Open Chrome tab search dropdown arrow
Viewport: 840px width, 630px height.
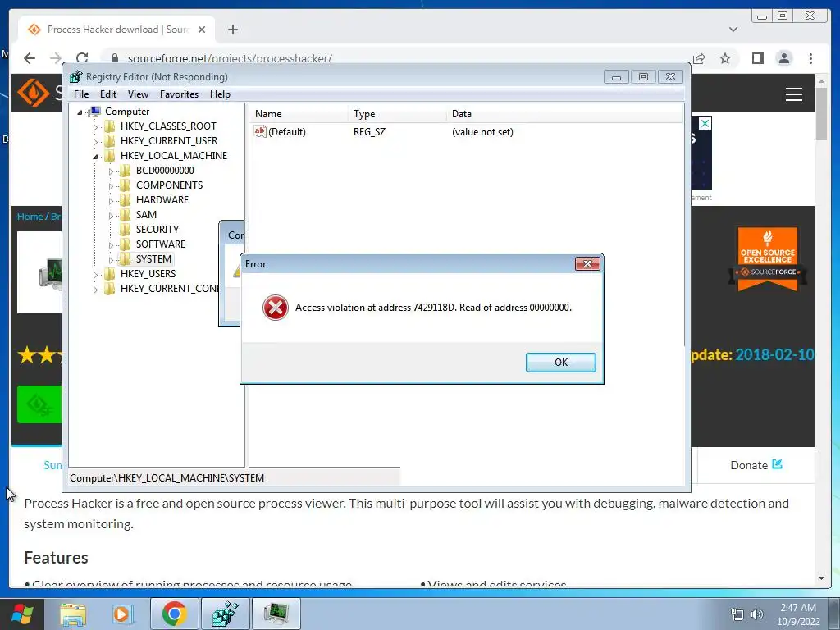pos(733,30)
